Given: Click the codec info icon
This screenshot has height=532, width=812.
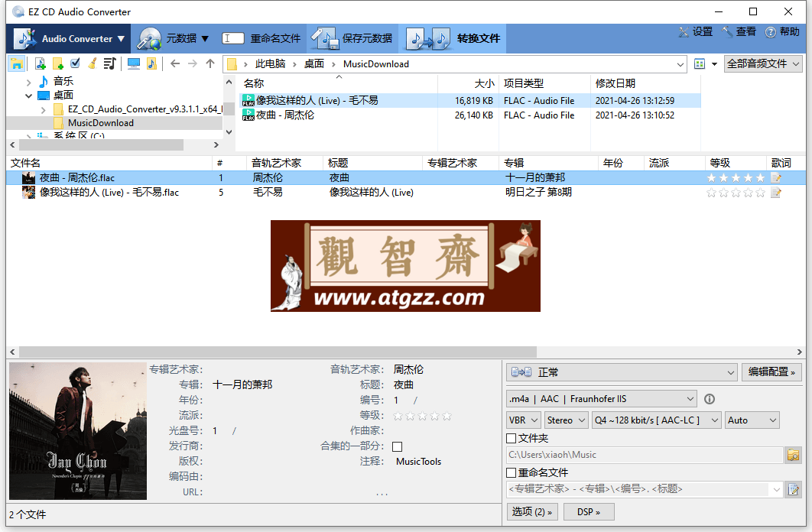Looking at the screenshot, I should [x=710, y=399].
